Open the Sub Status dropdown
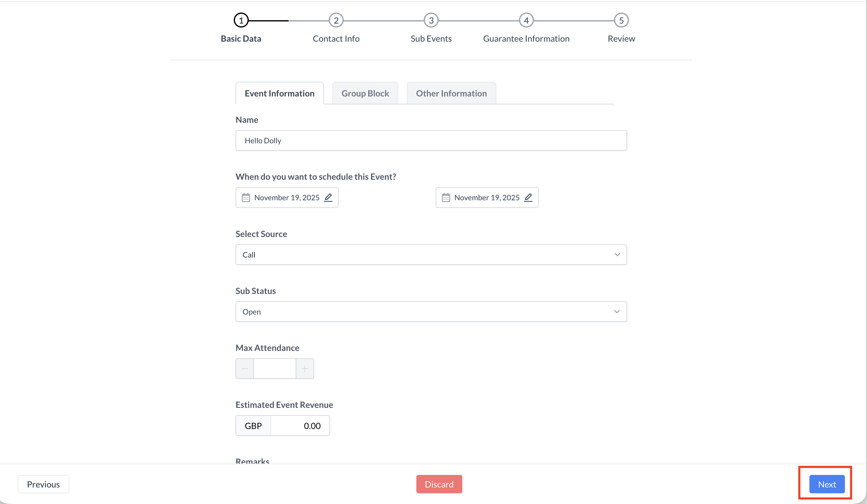This screenshot has width=867, height=504. pos(431,312)
